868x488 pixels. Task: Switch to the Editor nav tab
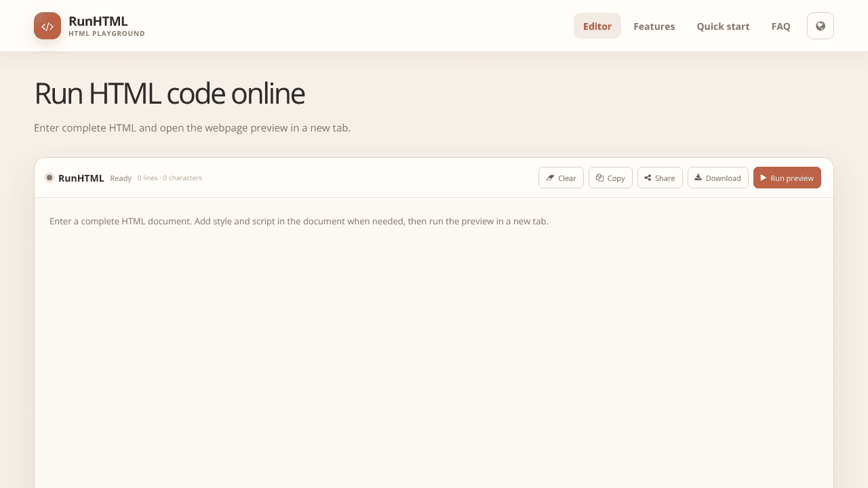tap(597, 26)
